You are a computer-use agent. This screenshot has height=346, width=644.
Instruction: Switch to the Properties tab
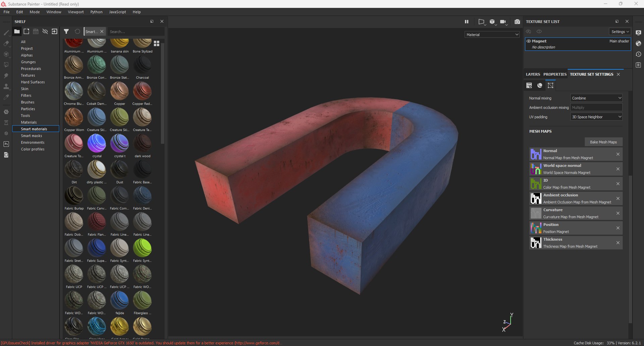(555, 74)
